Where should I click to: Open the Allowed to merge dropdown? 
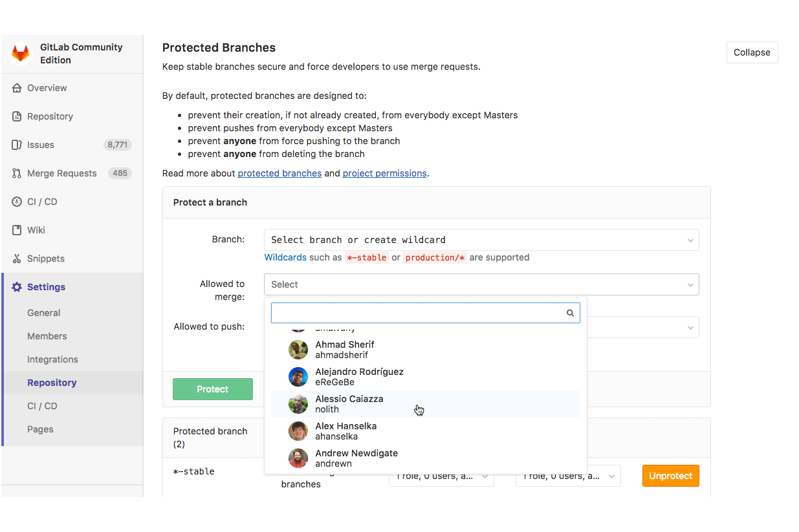point(481,284)
